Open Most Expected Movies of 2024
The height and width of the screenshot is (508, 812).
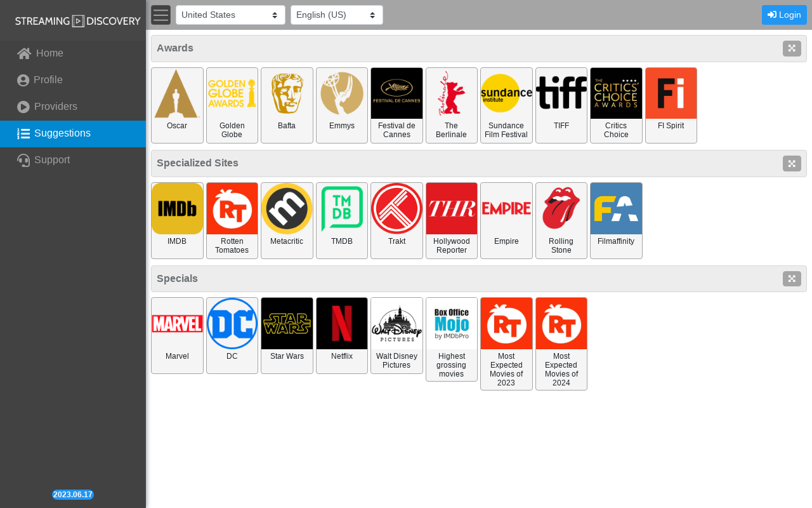[x=561, y=344]
